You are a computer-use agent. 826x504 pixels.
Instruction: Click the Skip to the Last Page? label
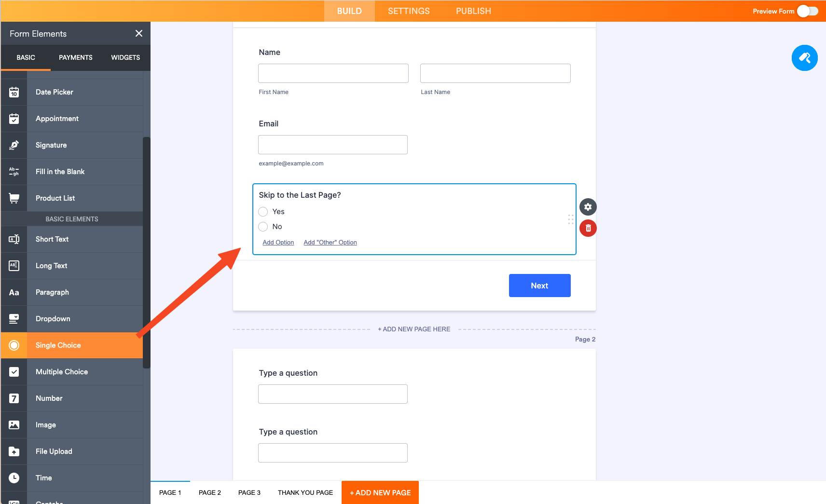[x=300, y=195]
